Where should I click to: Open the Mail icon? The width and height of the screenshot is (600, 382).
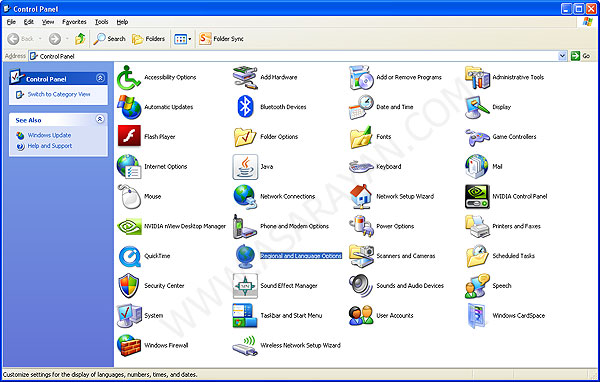(x=477, y=167)
